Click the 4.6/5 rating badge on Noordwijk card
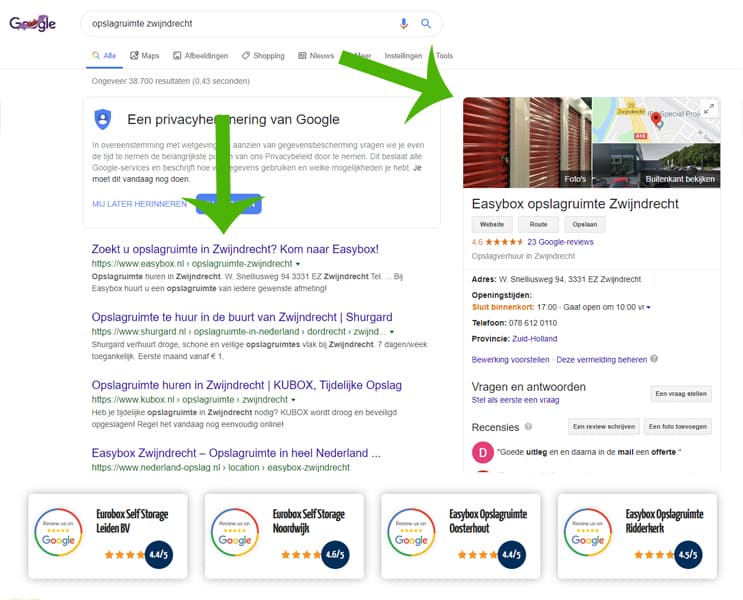The height and width of the screenshot is (600, 743). point(335,555)
